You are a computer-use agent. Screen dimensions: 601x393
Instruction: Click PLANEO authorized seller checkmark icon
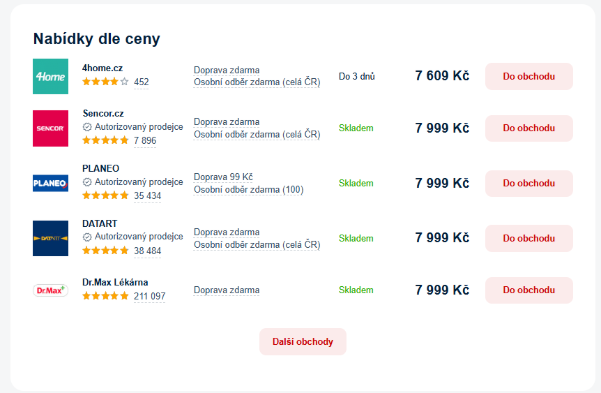point(87,182)
